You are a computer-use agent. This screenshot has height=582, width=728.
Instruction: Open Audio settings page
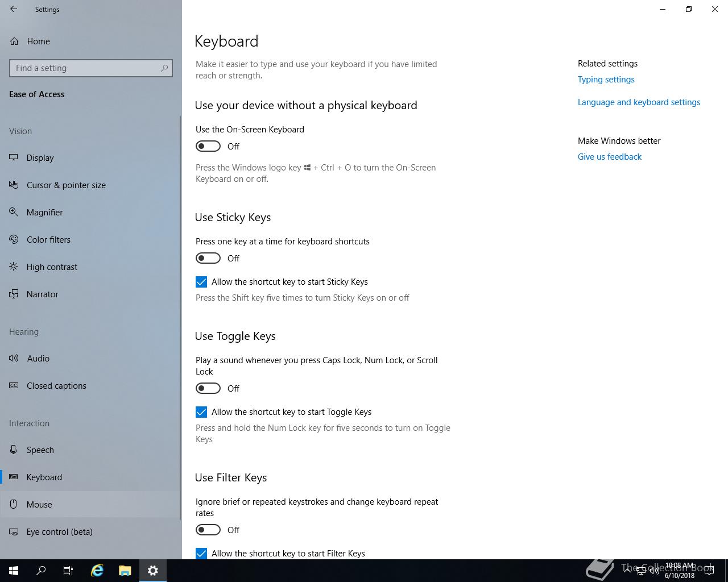point(90,358)
